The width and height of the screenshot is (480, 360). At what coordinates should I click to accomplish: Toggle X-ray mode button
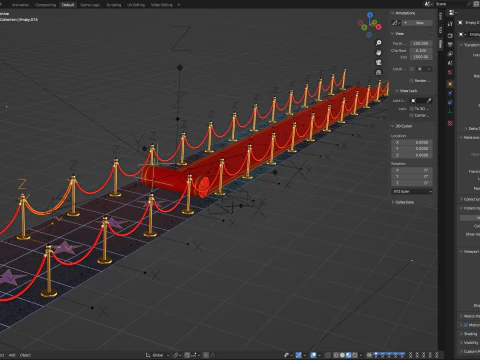328,355
